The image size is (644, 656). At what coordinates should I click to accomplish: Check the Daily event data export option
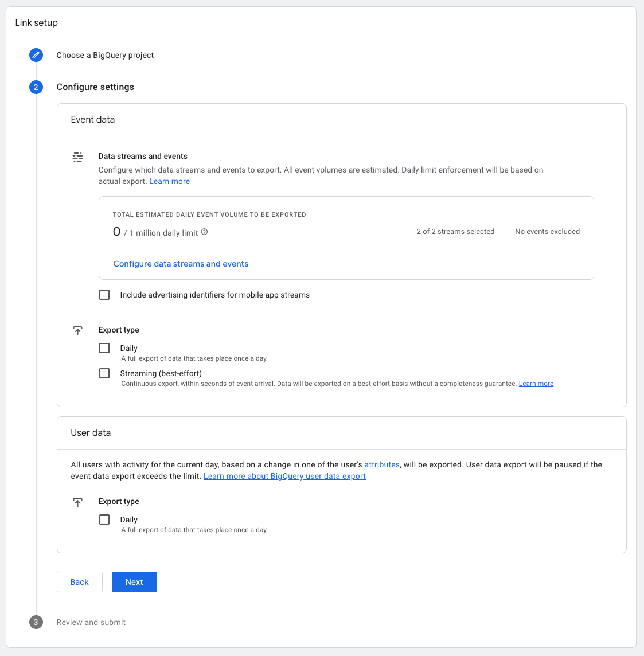pyautogui.click(x=104, y=348)
